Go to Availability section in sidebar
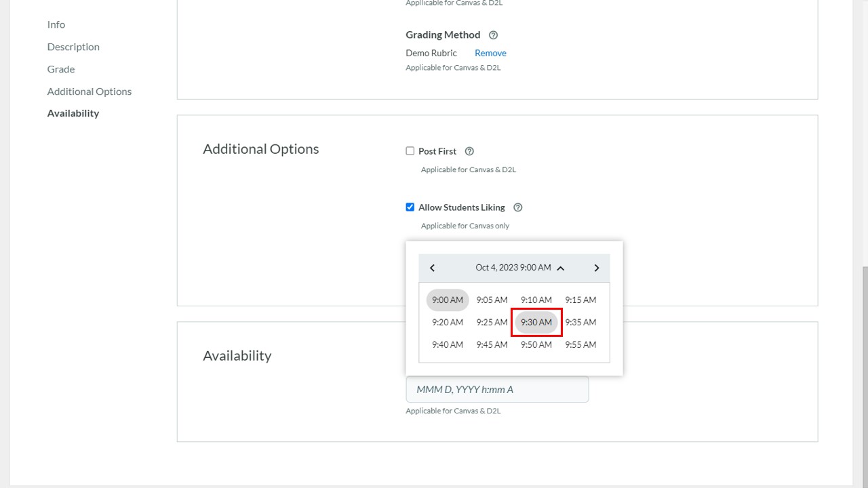The height and width of the screenshot is (488, 868). (x=73, y=113)
